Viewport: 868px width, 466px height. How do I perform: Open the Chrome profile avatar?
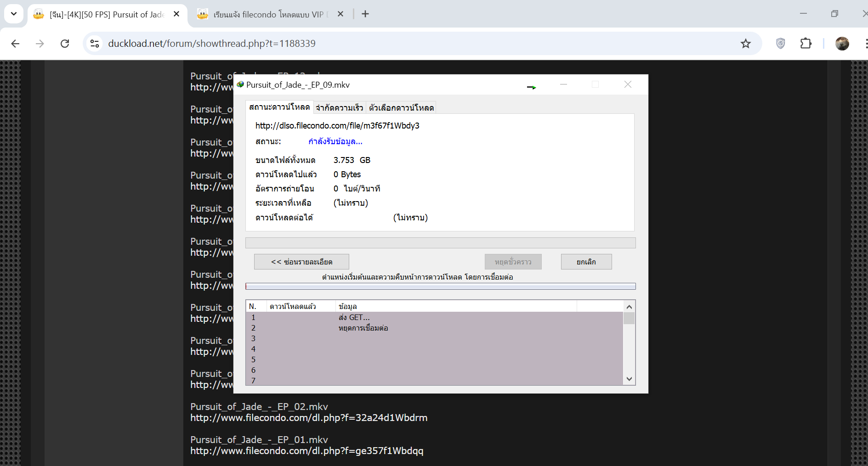tap(842, 44)
